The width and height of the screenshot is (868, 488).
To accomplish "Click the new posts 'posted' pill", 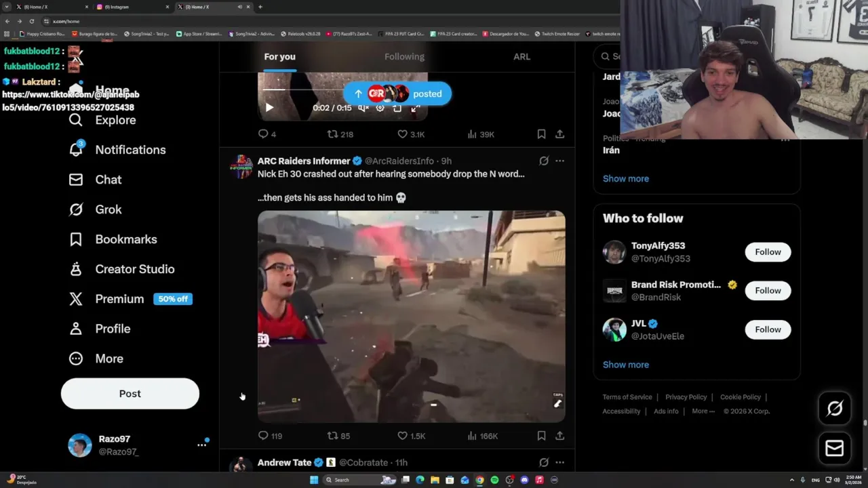I will 397,94.
